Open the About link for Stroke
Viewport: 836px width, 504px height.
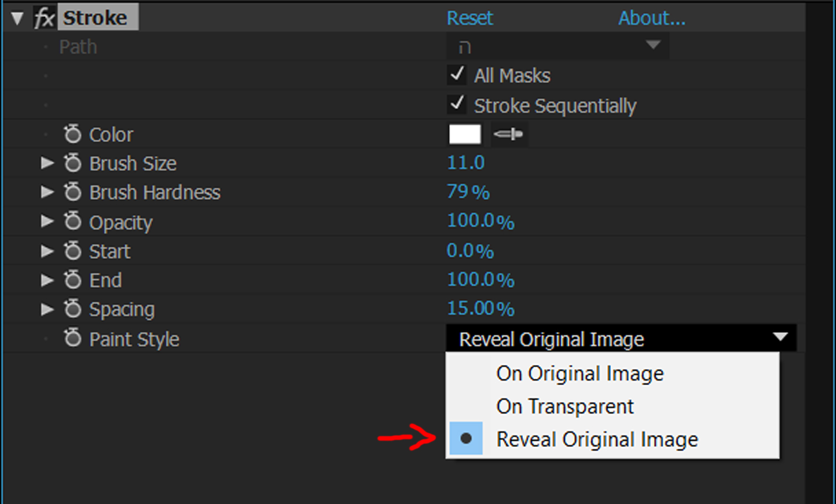[652, 18]
